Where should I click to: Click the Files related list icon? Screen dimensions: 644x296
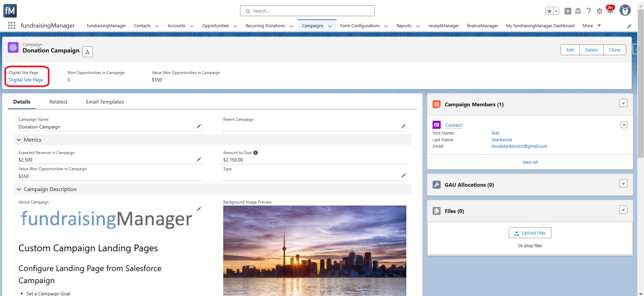(437, 211)
